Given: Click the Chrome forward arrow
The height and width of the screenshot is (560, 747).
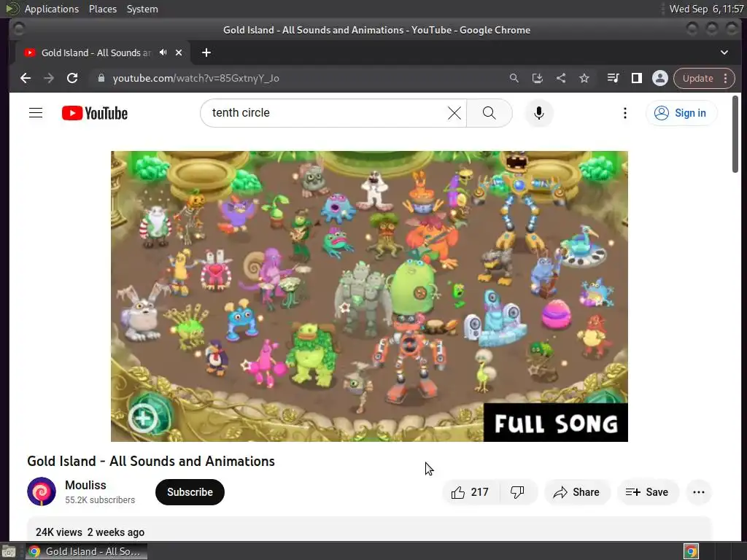Looking at the screenshot, I should coord(49,78).
